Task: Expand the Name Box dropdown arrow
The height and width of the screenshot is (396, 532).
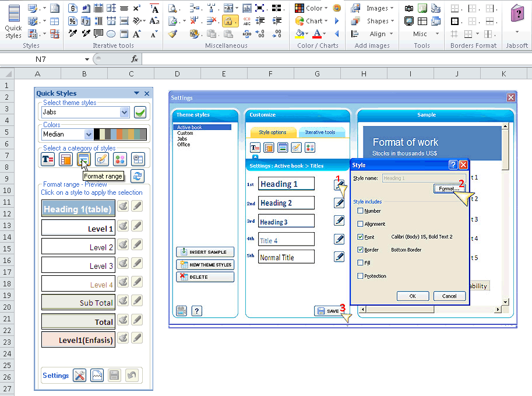Action: [x=87, y=59]
